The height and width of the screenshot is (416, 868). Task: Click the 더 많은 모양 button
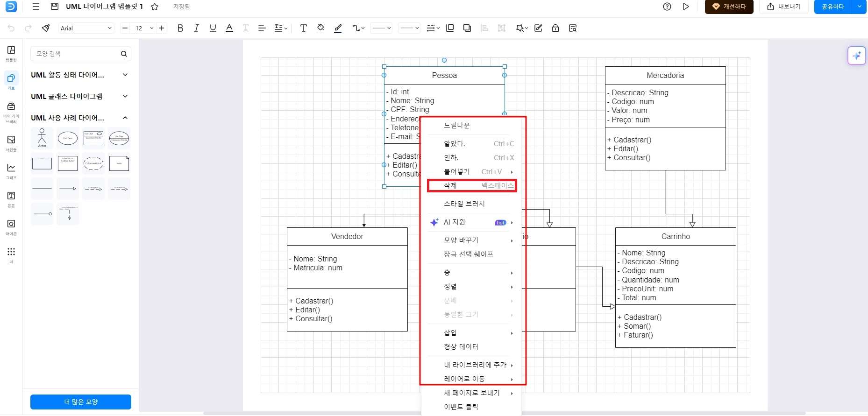(x=81, y=402)
